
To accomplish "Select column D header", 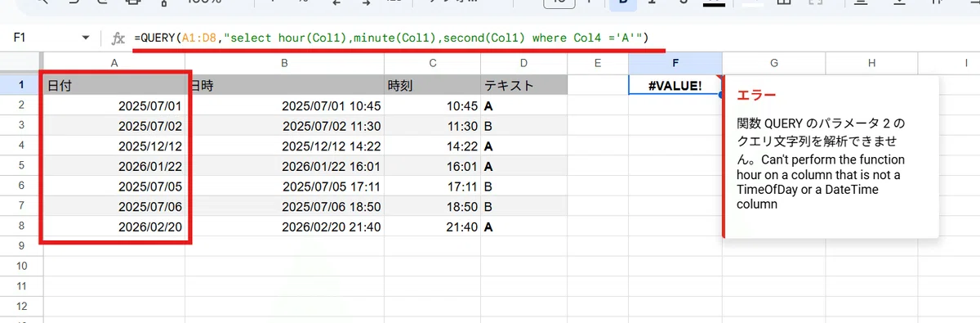I will click(523, 63).
